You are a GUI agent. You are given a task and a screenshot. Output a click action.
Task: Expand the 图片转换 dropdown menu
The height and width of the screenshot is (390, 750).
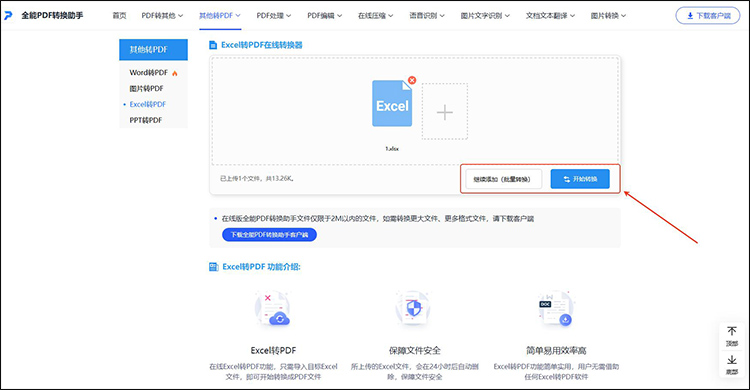[x=608, y=15]
